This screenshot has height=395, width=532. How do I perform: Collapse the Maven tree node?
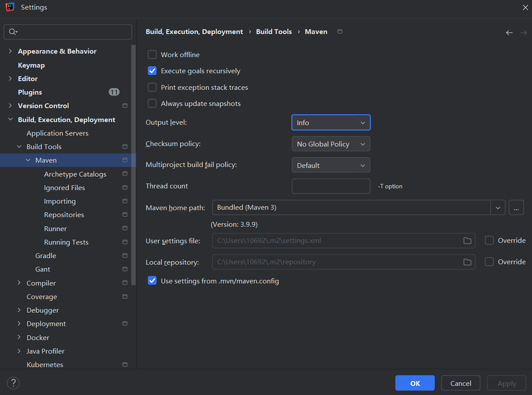(x=28, y=160)
